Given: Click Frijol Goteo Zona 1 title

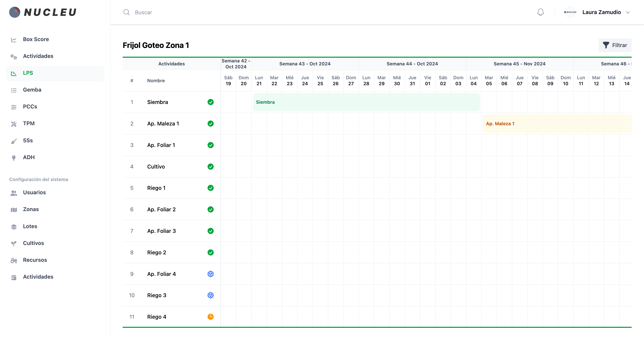Looking at the screenshot, I should (156, 45).
